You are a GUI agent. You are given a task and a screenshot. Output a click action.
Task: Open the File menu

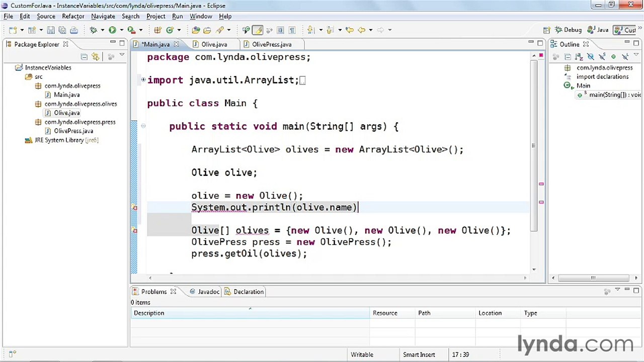point(9,16)
